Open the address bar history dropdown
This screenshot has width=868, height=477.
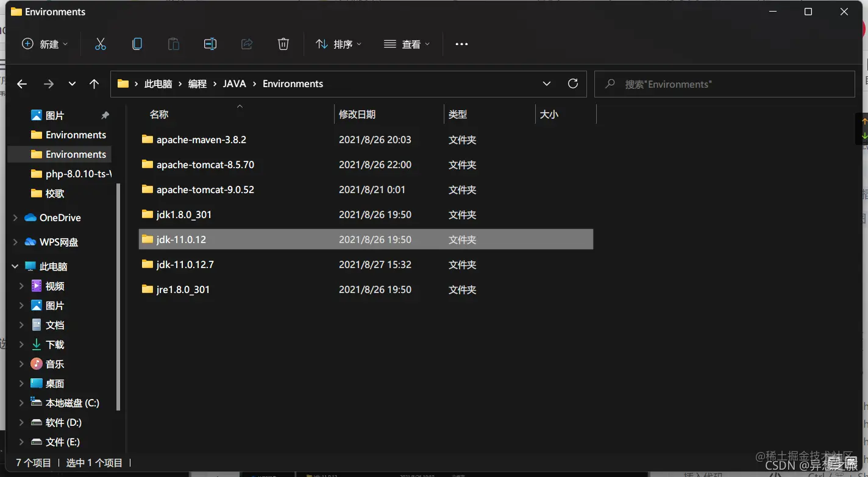tap(546, 83)
